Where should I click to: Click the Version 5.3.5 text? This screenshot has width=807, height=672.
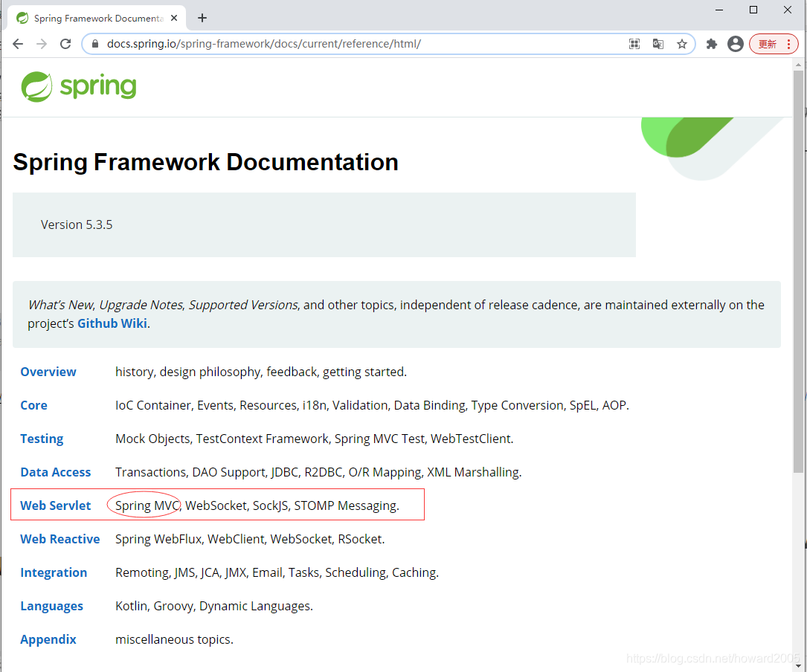point(77,224)
